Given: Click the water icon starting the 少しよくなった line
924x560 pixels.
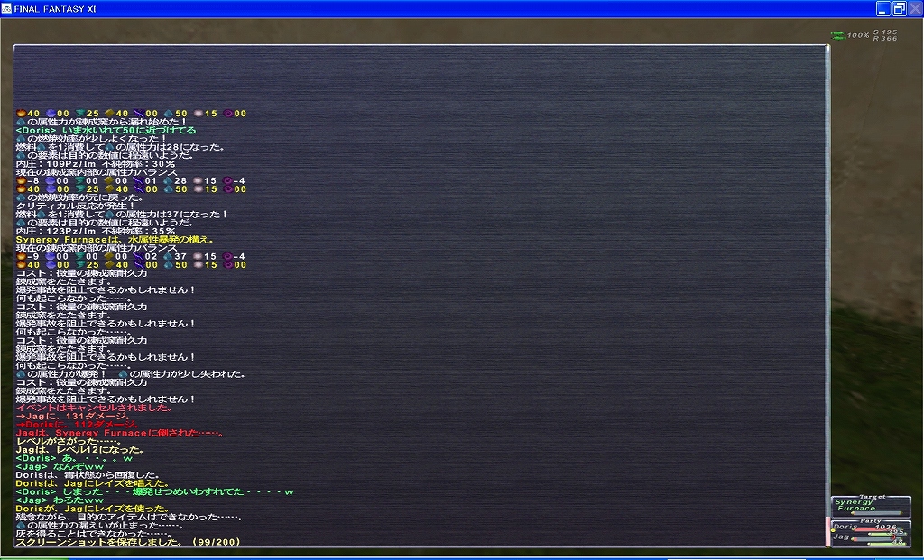Looking at the screenshot, I should pos(21,139).
